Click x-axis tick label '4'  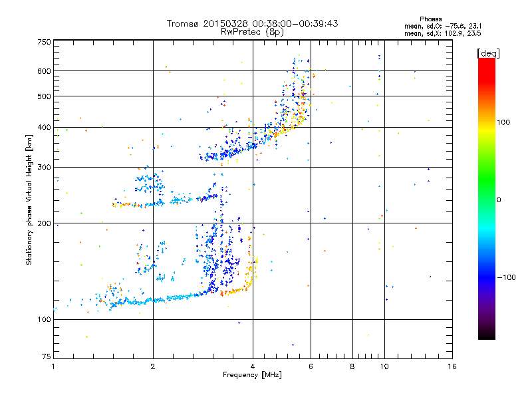(x=253, y=366)
